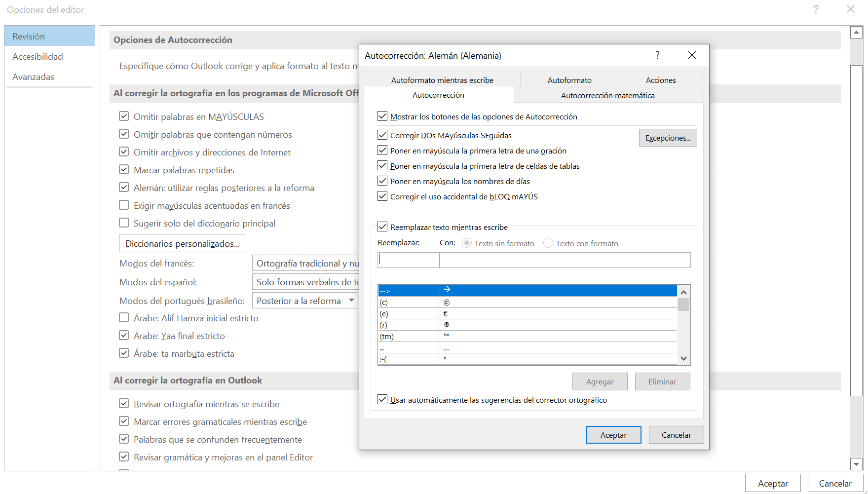868x494 pixels.
Task: Select the (r) registered replacement row
Action: 528,325
